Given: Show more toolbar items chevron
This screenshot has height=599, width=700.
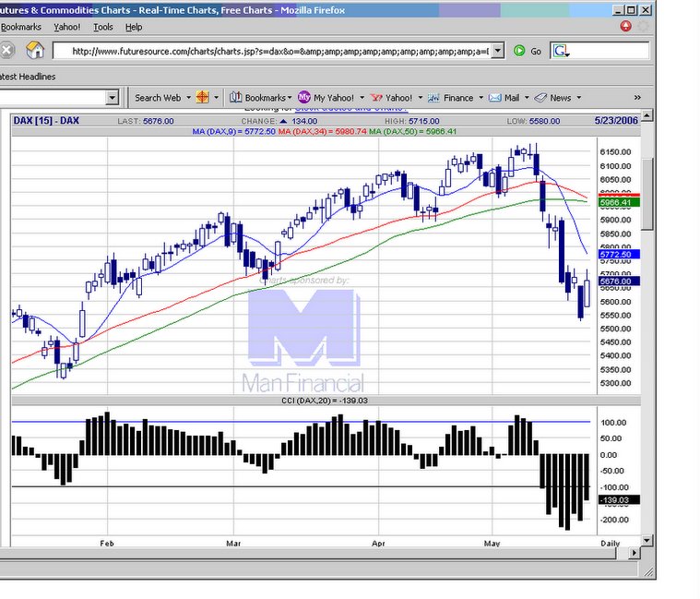Looking at the screenshot, I should tap(637, 98).
